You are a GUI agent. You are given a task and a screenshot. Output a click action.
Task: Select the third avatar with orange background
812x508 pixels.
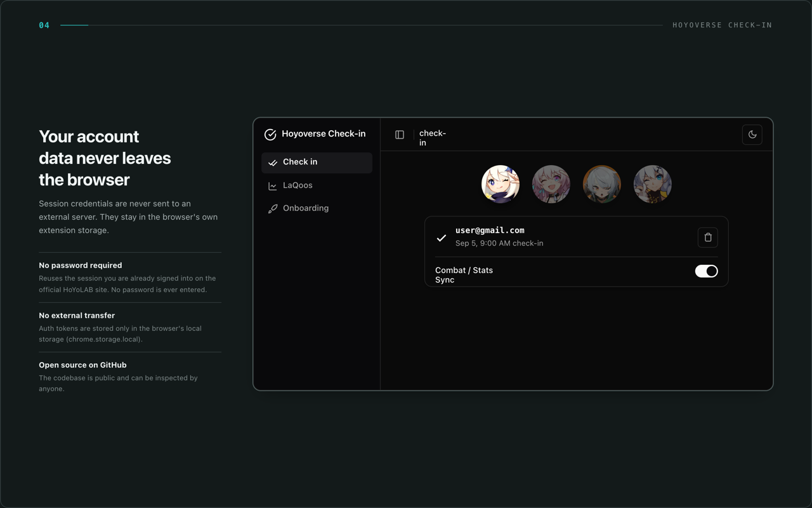point(602,184)
